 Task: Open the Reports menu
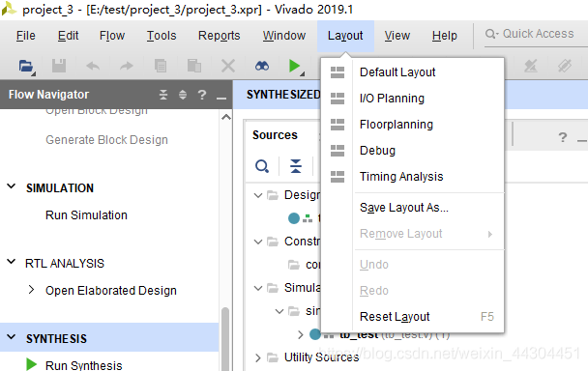(219, 36)
